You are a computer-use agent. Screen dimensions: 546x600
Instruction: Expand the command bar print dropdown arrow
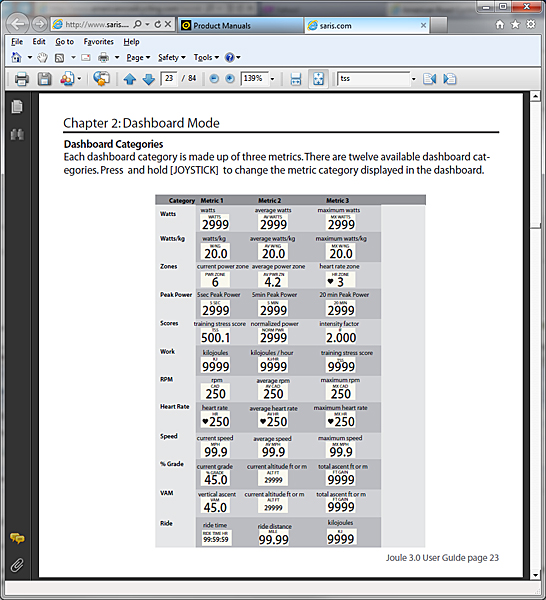click(117, 58)
